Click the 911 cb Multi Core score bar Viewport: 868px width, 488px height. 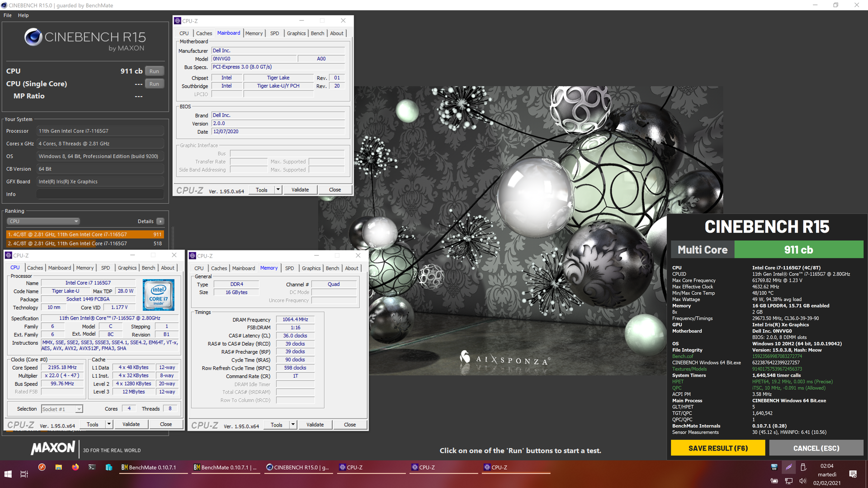pyautogui.click(x=799, y=250)
